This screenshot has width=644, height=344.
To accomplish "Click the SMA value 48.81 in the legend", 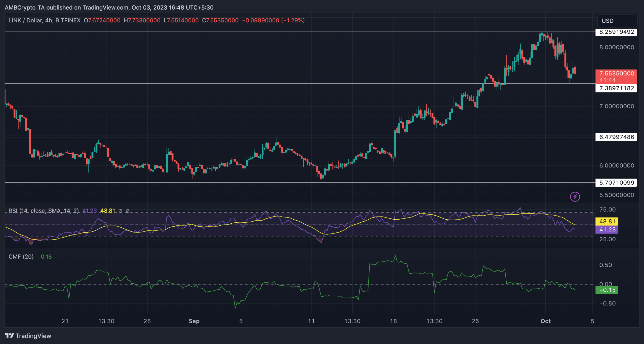I will click(108, 211).
